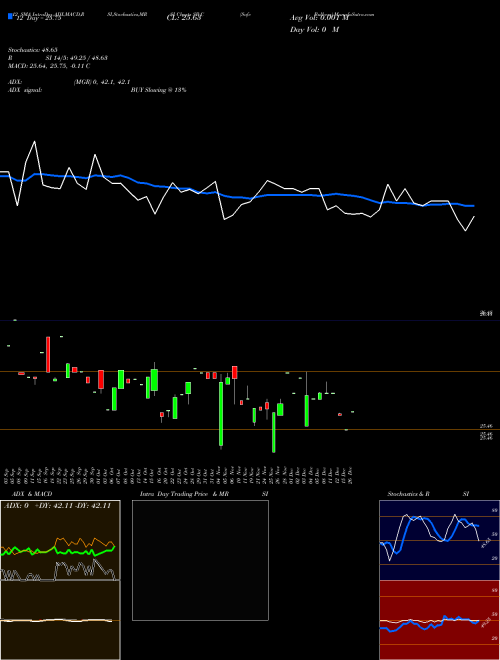Click the "CL: 25.63" closing price text
The height and width of the screenshot is (660, 500).
click(x=184, y=18)
